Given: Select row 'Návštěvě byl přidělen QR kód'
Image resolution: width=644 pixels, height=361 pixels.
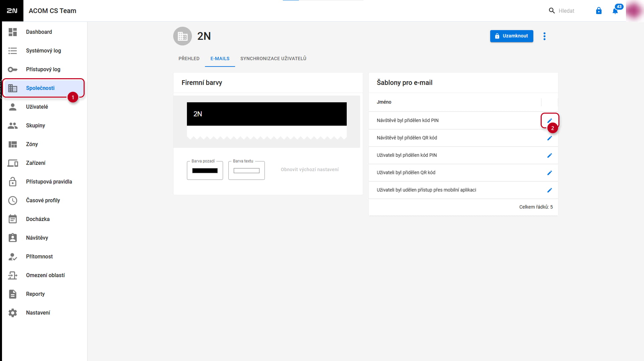Looking at the screenshot, I should coord(463,138).
